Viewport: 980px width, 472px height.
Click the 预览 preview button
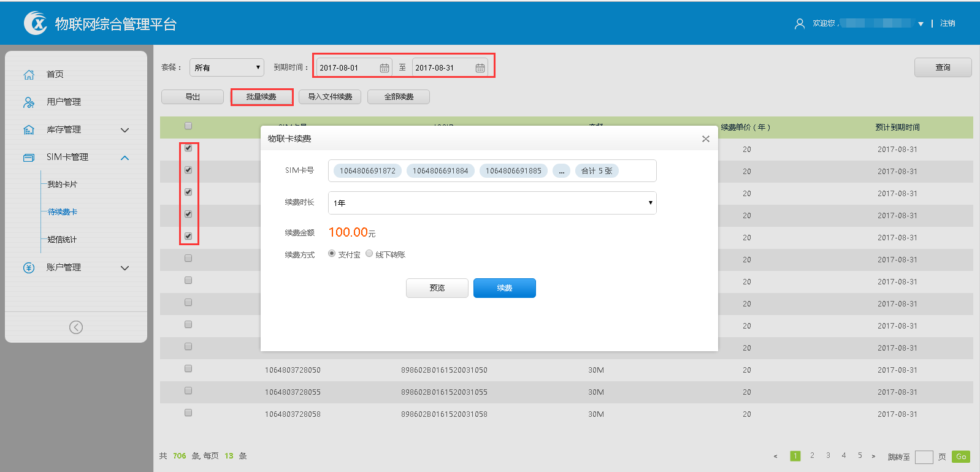pyautogui.click(x=437, y=288)
